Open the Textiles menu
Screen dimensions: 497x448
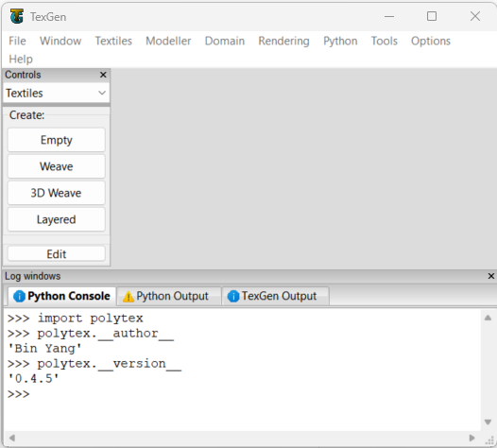pyautogui.click(x=113, y=41)
